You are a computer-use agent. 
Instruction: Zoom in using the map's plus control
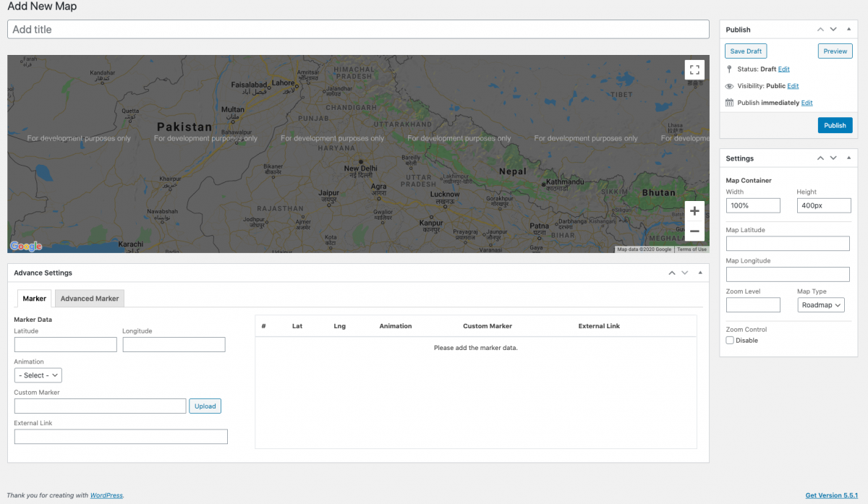(694, 210)
